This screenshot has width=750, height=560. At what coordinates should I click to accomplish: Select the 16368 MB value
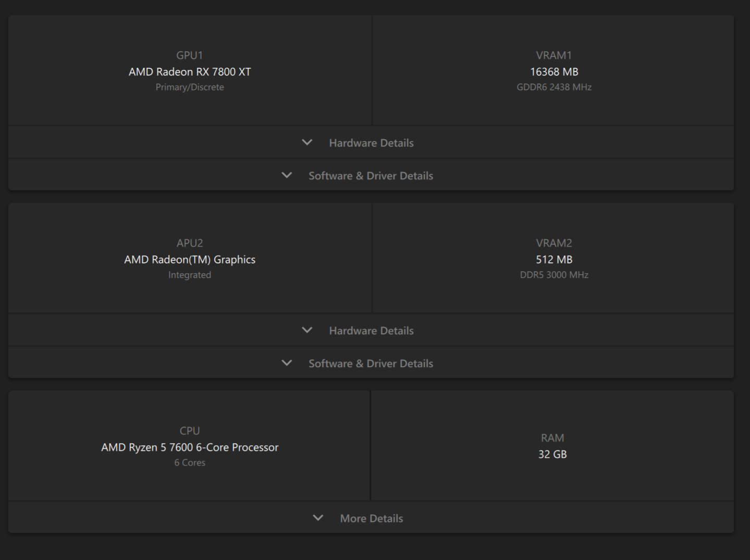[x=554, y=72]
